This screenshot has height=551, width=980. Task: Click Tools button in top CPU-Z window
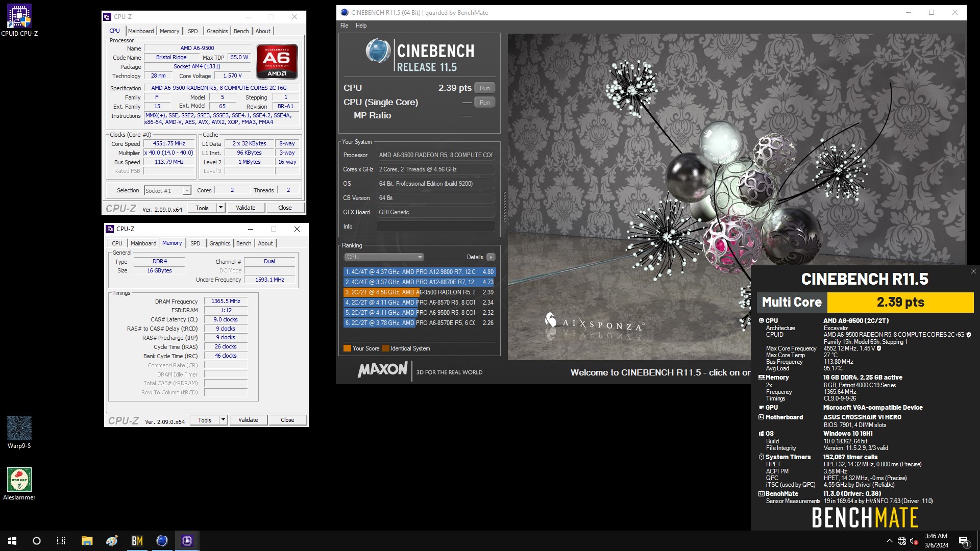pos(202,208)
